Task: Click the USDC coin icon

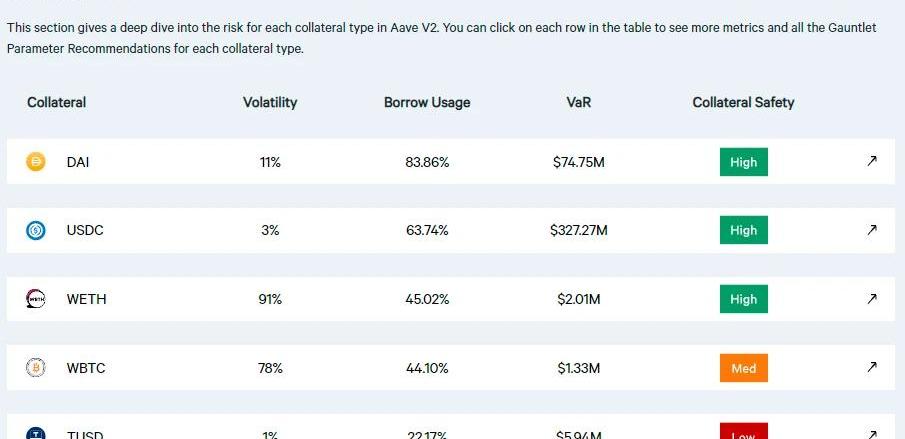Action: click(36, 230)
